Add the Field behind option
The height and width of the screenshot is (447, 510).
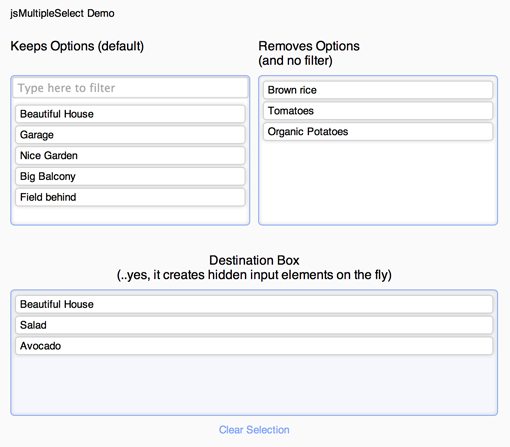coord(130,197)
